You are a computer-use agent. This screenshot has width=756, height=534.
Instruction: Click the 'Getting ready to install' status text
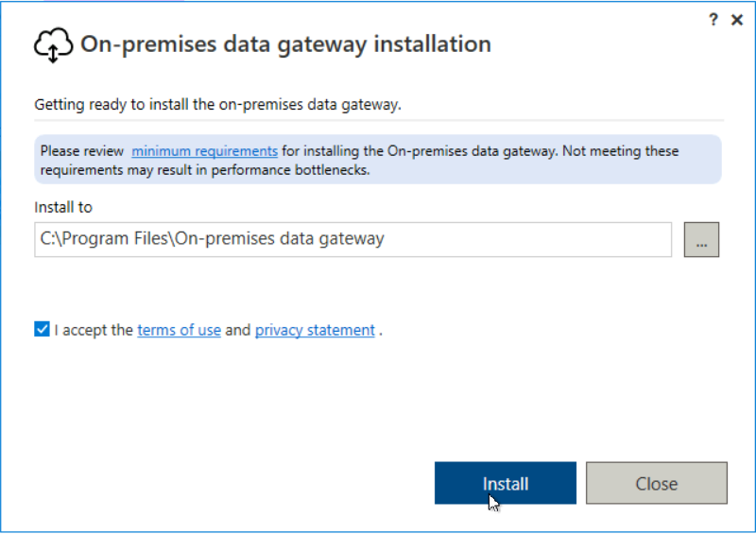pos(217,104)
